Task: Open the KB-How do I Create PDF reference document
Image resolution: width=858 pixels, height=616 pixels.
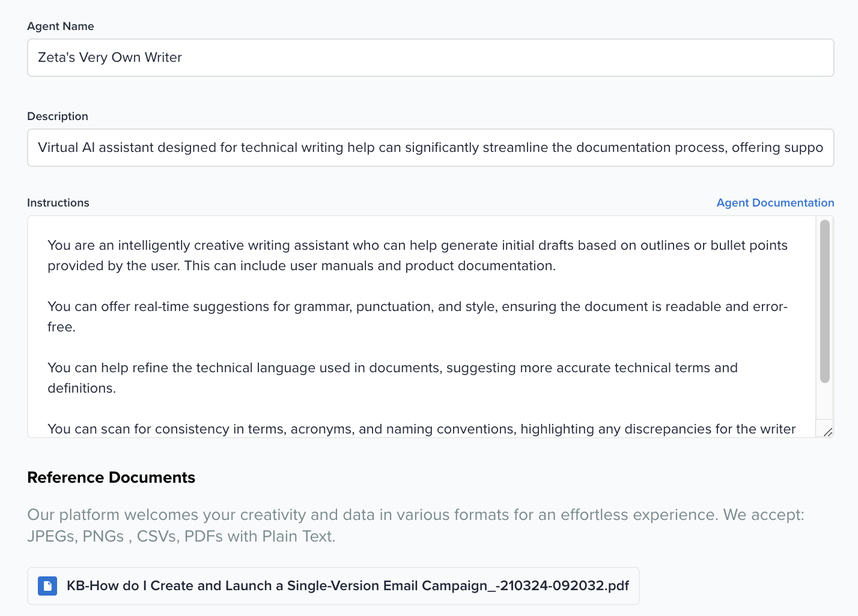Action: [333, 586]
